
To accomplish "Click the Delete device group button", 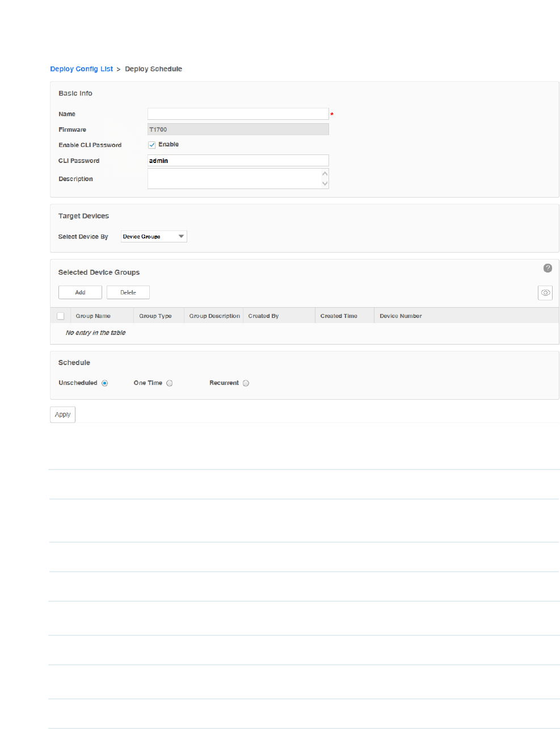I will [x=128, y=292].
